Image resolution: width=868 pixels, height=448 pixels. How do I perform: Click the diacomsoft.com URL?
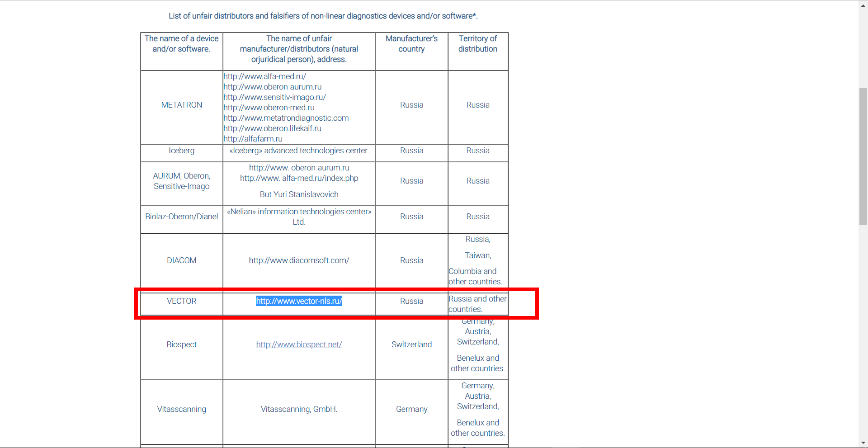coord(299,260)
